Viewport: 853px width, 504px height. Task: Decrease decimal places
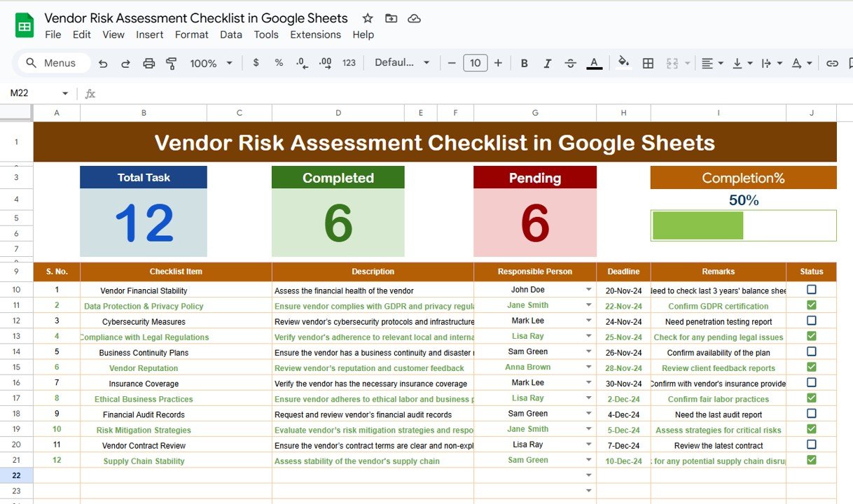point(302,63)
